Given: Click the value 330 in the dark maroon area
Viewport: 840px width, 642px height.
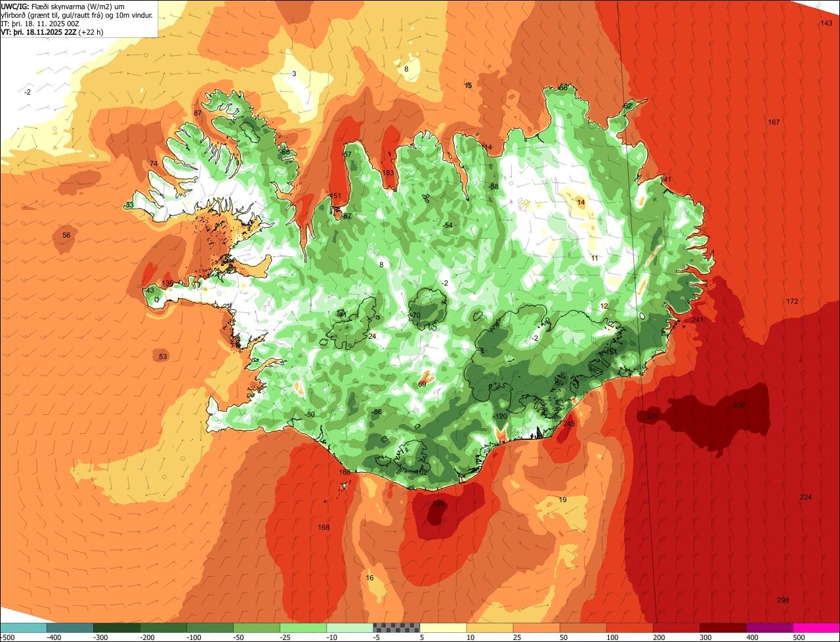Looking at the screenshot, I should pos(739,405).
